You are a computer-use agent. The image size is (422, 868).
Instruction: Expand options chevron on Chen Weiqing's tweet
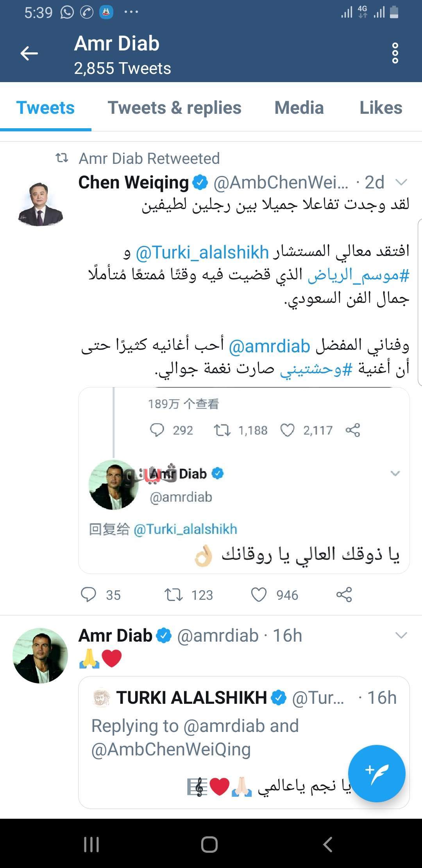(x=401, y=182)
